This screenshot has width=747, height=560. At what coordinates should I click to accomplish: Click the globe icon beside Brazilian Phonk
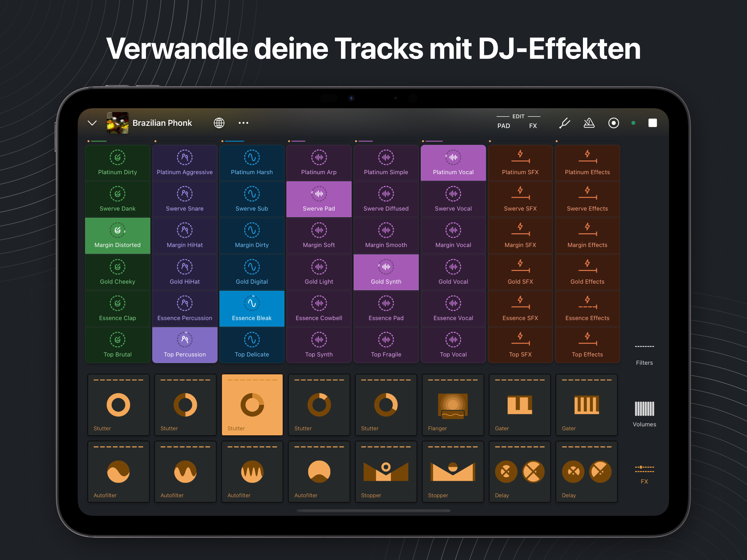(219, 123)
